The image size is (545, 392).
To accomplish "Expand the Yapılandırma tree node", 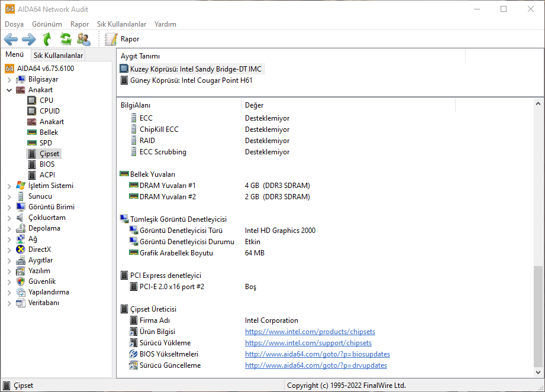I will click(9, 293).
